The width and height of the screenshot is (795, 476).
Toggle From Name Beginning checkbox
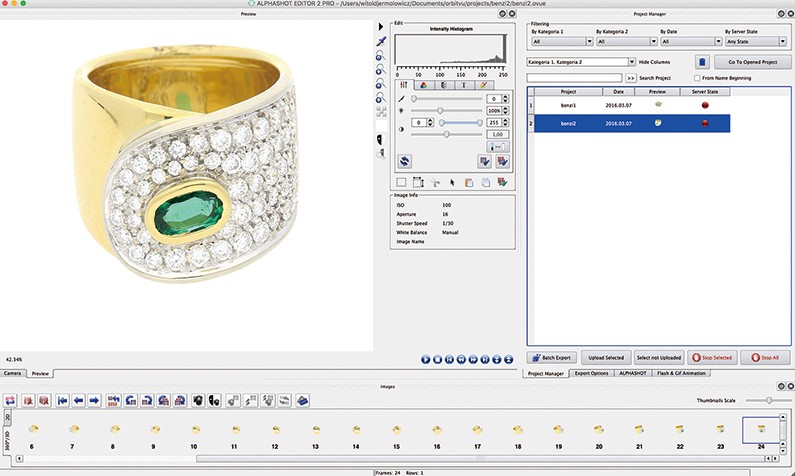pos(697,78)
